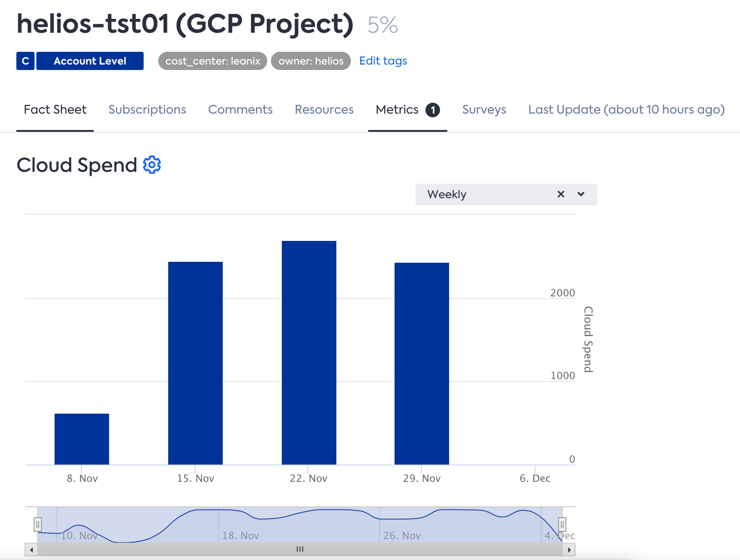The image size is (740, 560).
Task: Expand the Weekly interval dropdown arrow
Action: [581, 194]
